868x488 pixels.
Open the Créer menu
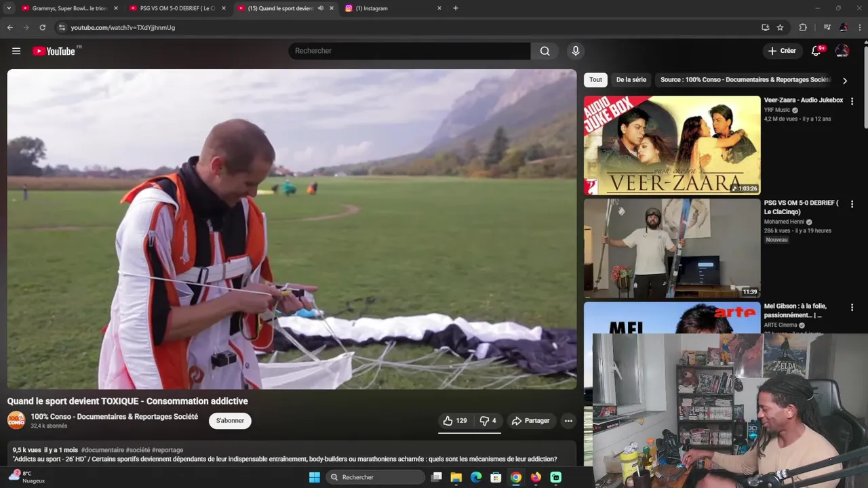pyautogui.click(x=782, y=51)
